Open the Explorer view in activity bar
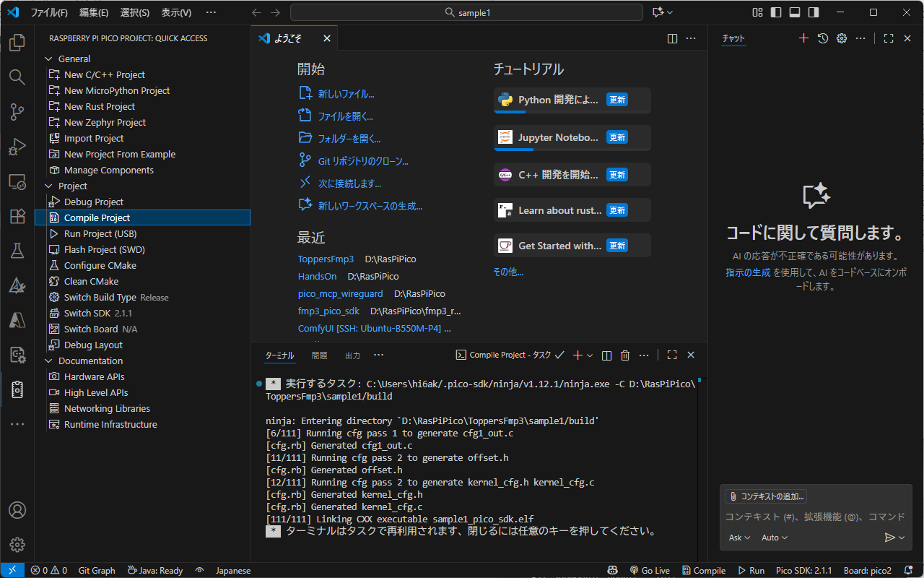Image resolution: width=924 pixels, height=578 pixels. coord(17,43)
